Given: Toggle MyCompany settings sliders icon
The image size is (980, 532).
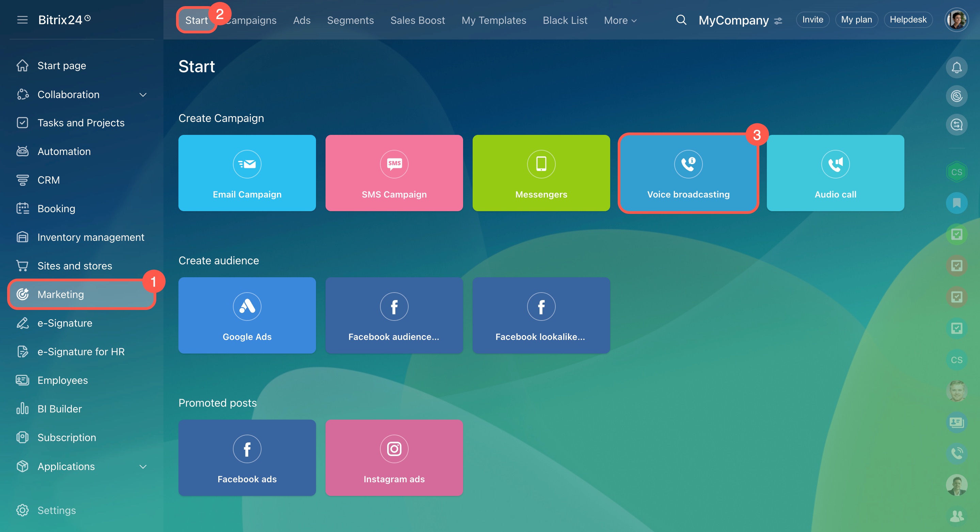Looking at the screenshot, I should (778, 21).
